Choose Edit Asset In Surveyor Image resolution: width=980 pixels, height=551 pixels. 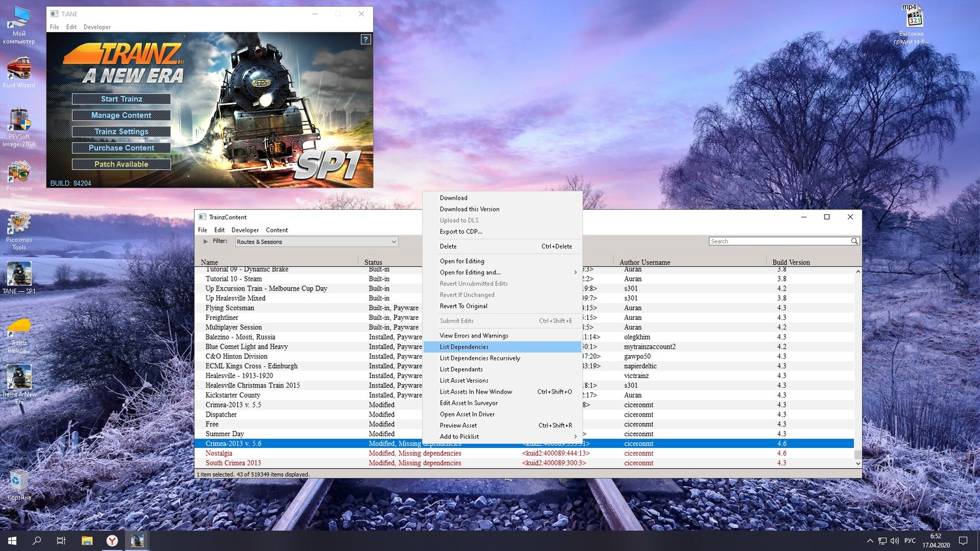[502, 403]
